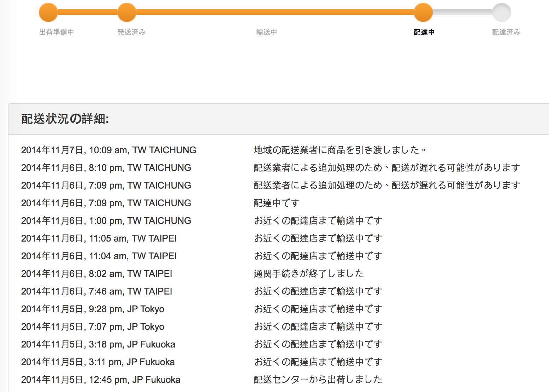Select the bold 配達中 step label
This screenshot has width=549, height=392.
coord(424,32)
